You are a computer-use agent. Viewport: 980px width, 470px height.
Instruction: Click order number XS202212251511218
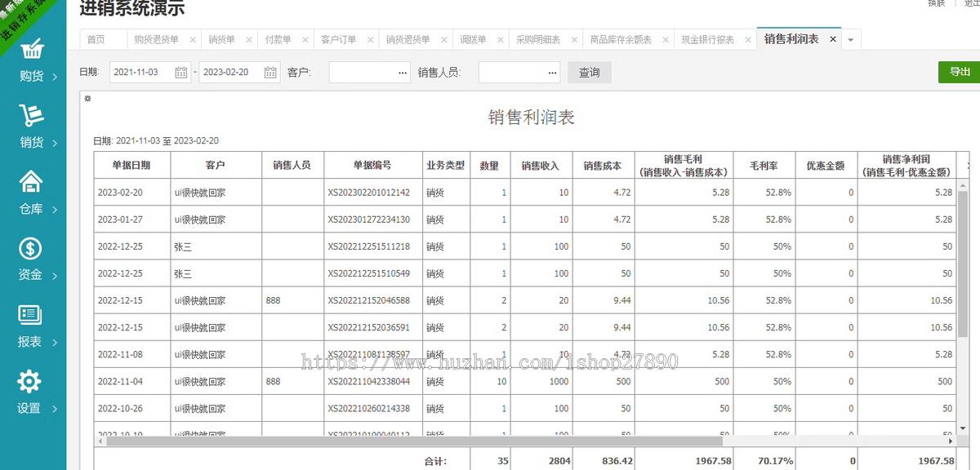click(x=369, y=246)
